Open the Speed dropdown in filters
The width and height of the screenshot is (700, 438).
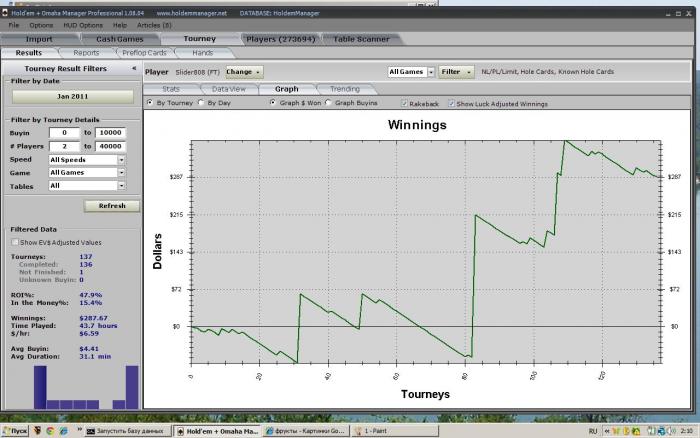pyautogui.click(x=87, y=159)
